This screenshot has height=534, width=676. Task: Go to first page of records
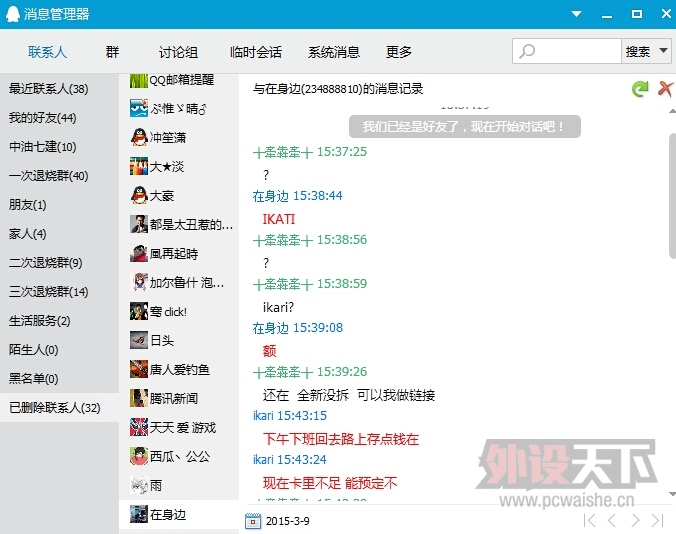pyautogui.click(x=590, y=520)
